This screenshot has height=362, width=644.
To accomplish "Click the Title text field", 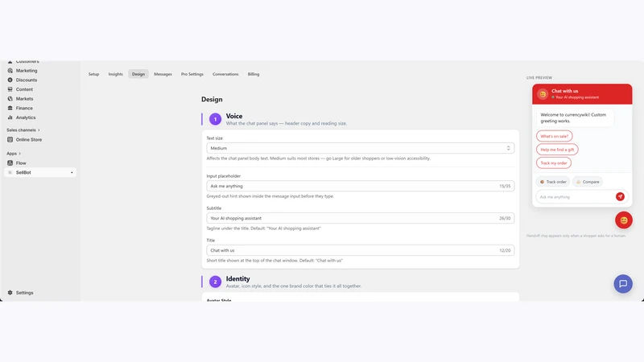I will (360, 250).
